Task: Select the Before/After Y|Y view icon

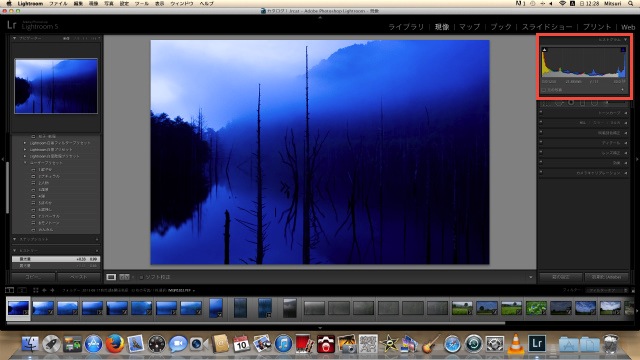Action: [x=124, y=277]
